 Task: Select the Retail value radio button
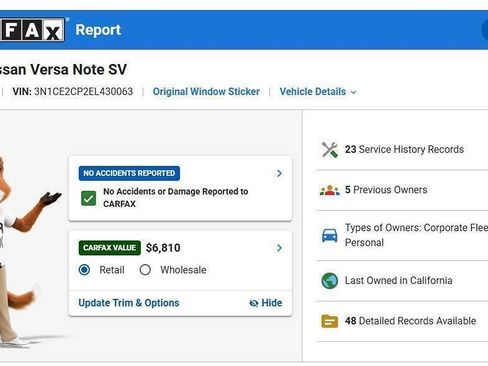click(84, 269)
